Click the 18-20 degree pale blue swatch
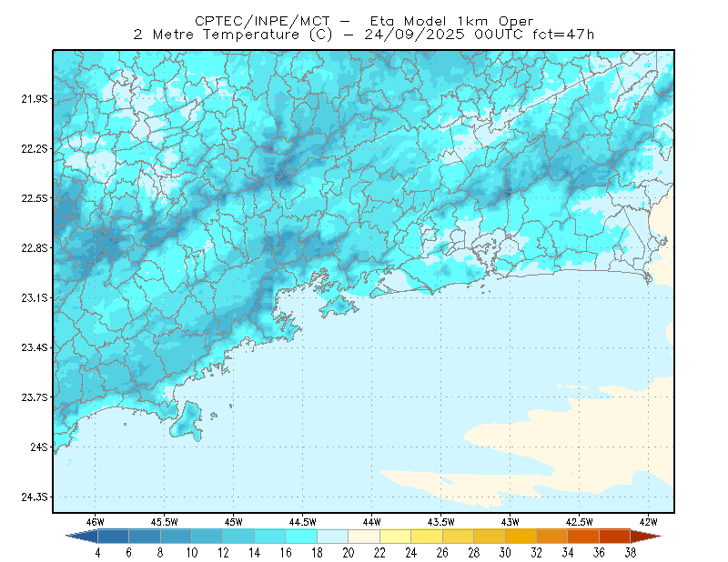728x562 pixels. click(x=332, y=537)
